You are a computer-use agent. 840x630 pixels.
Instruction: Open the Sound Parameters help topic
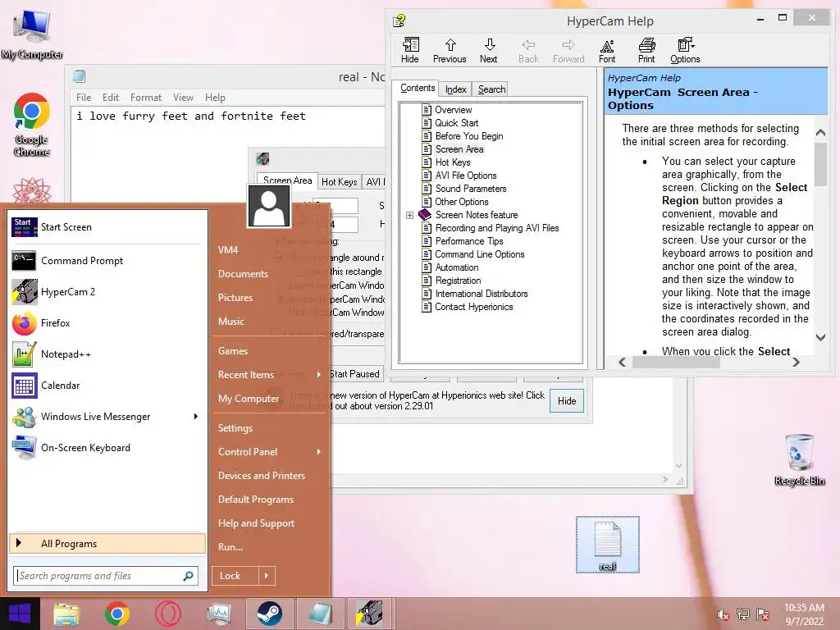point(470,189)
